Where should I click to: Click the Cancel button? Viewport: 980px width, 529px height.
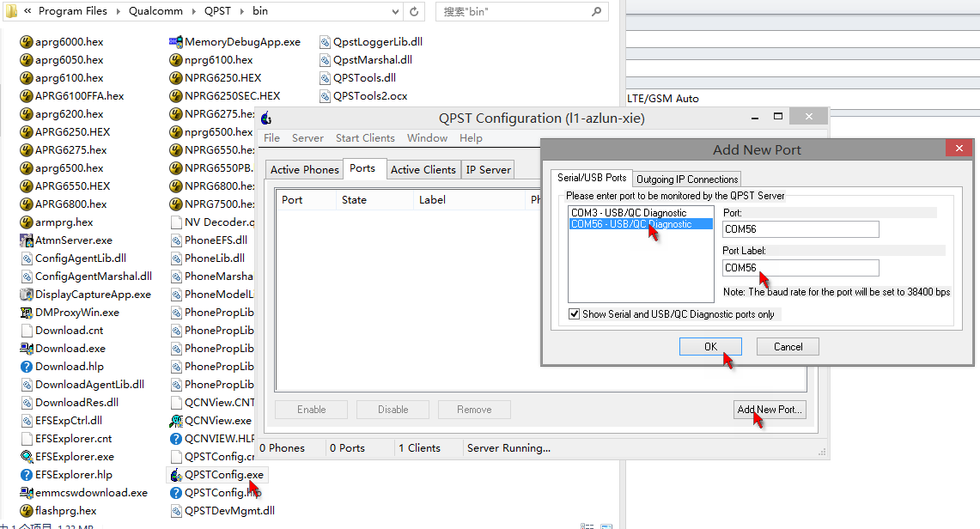click(788, 347)
